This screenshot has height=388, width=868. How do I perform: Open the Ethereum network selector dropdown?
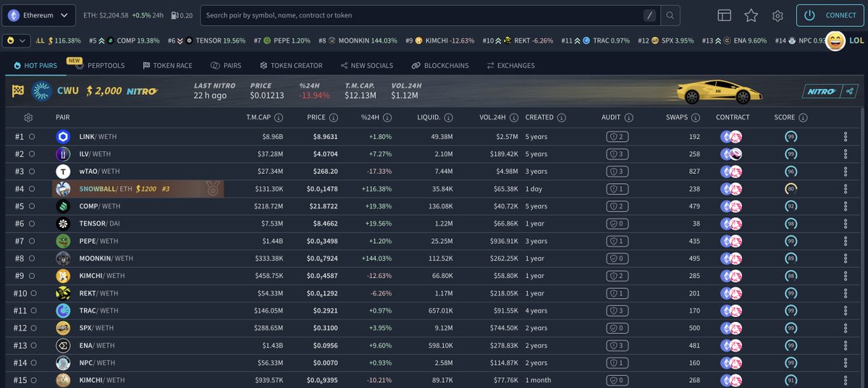pyautogui.click(x=39, y=15)
